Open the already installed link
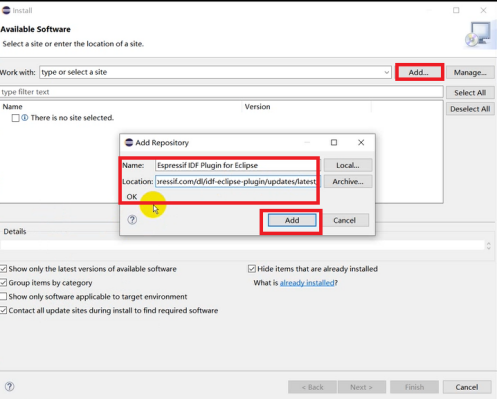 [x=307, y=283]
